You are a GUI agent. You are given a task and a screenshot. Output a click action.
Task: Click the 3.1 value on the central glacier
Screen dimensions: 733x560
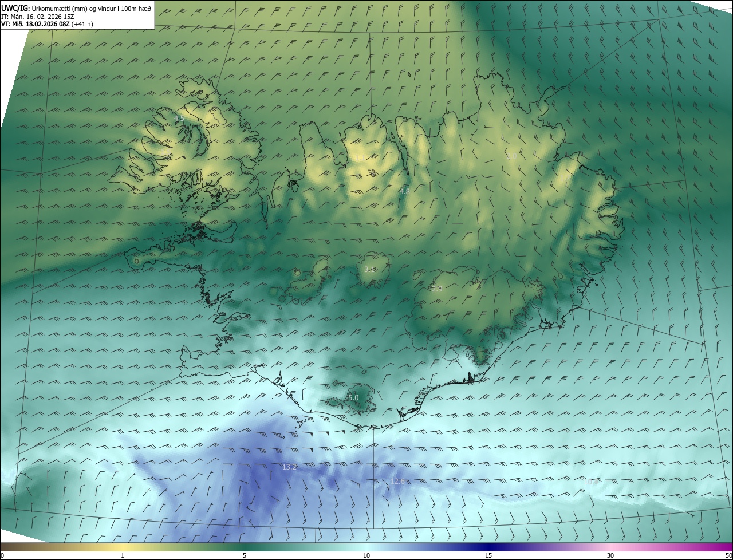point(369,269)
